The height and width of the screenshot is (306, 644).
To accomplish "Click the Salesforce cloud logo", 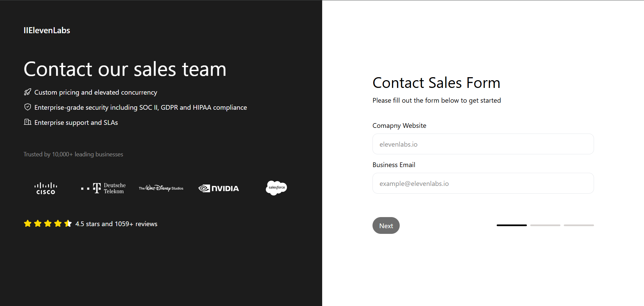I will pyautogui.click(x=276, y=188).
